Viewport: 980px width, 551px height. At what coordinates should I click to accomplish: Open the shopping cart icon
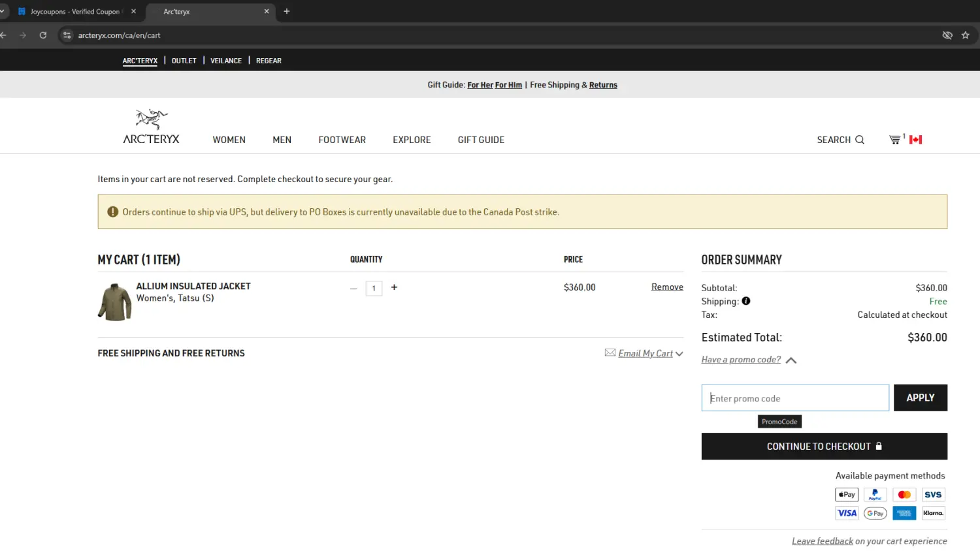pyautogui.click(x=894, y=140)
